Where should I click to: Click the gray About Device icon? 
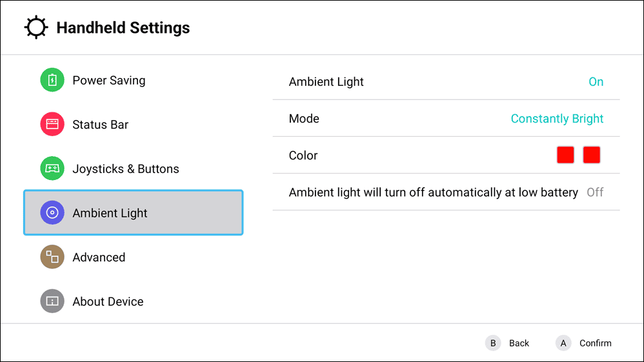pyautogui.click(x=52, y=301)
